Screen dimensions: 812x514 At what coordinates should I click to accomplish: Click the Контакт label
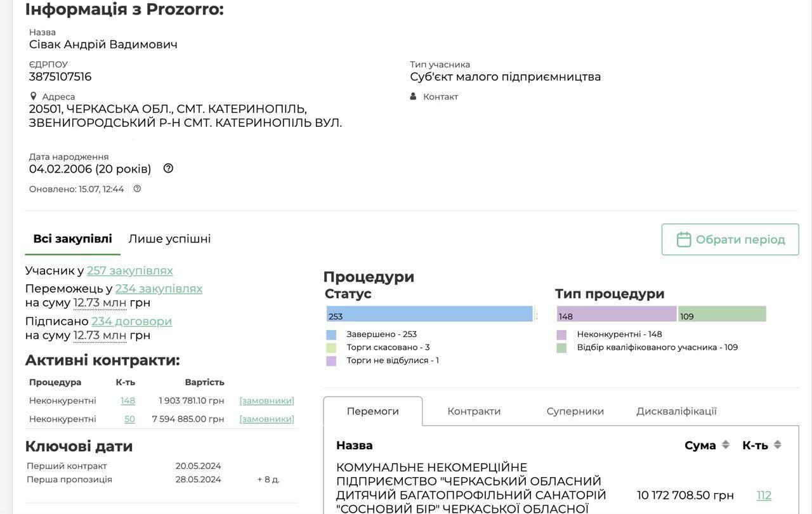click(440, 96)
